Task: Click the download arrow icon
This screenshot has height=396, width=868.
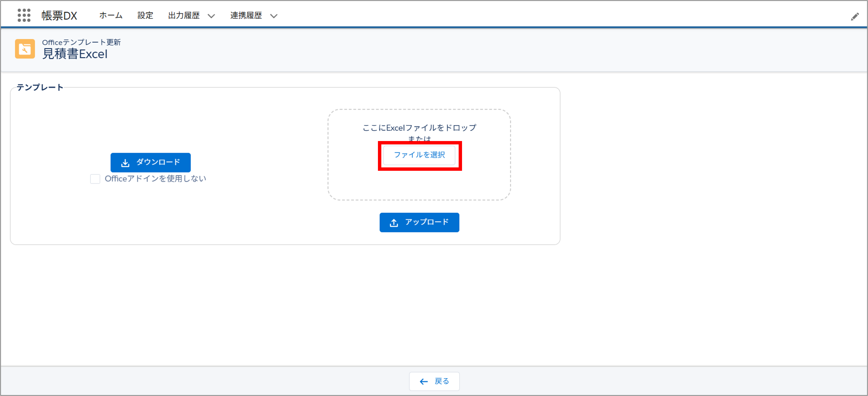Action: click(125, 163)
